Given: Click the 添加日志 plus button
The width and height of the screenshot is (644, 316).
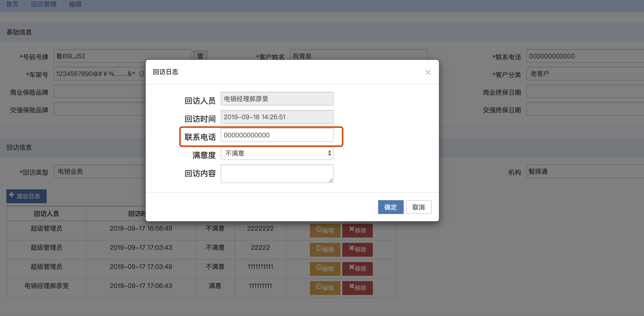Looking at the screenshot, I should (26, 196).
